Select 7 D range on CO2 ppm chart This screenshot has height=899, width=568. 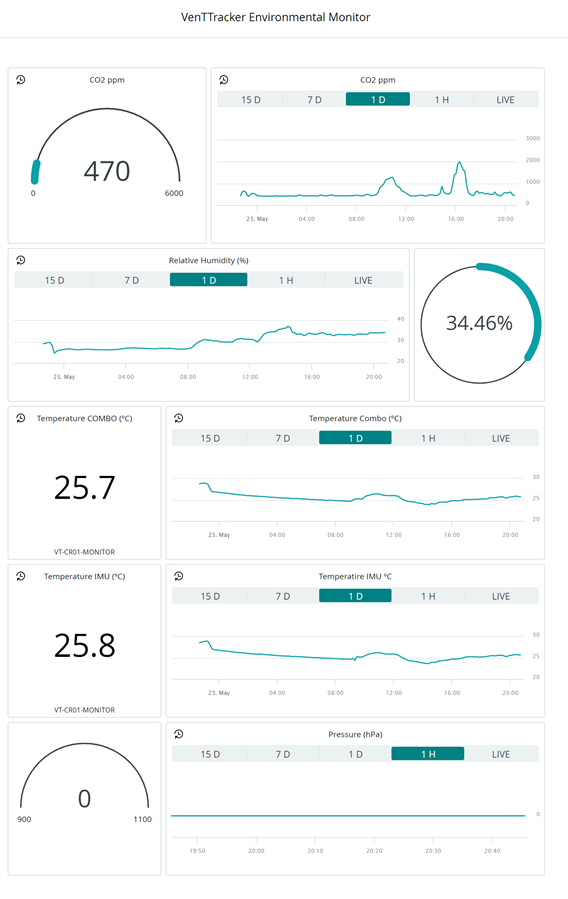(314, 99)
